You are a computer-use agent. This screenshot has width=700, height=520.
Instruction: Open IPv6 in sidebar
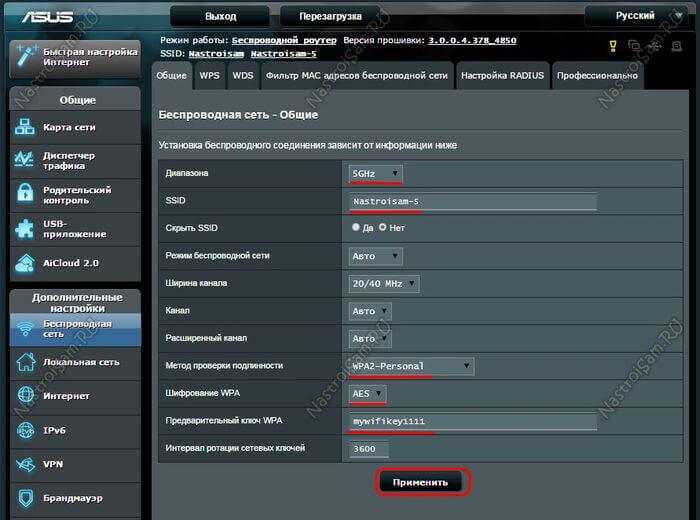click(75, 431)
